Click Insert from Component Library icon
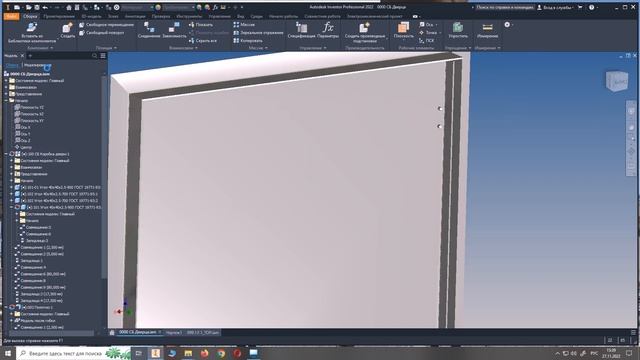This screenshot has height=360, width=640. pos(32,28)
